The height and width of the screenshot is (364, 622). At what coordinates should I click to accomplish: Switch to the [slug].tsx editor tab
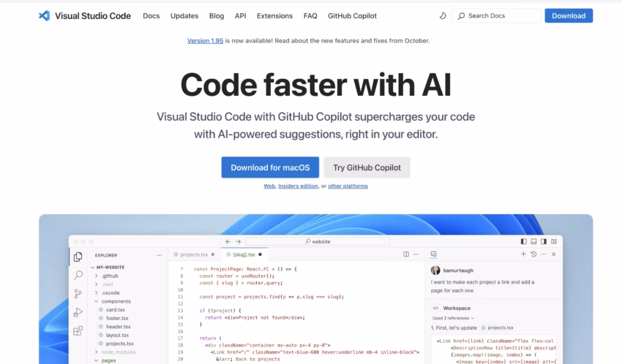point(244,254)
